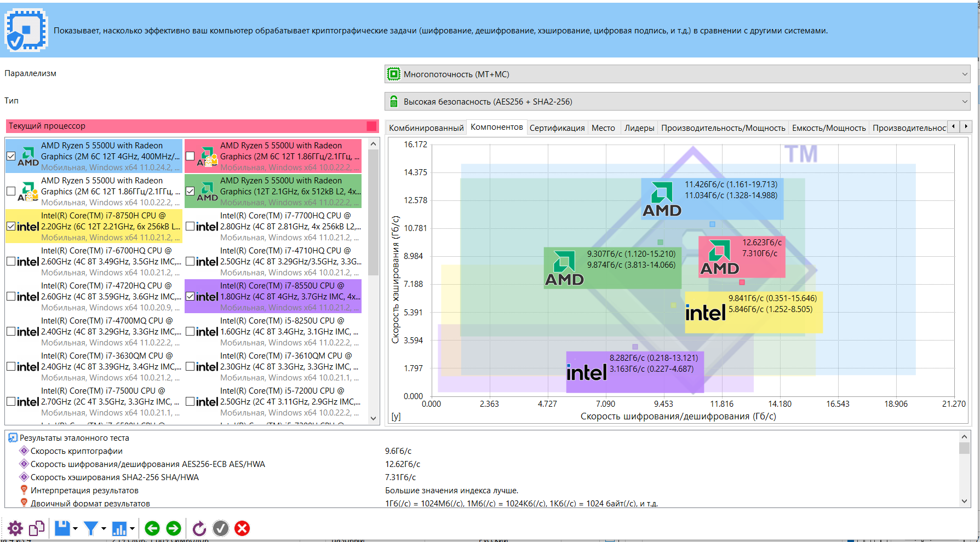
Task: Click the AMD logo in the green chart label
Action: click(x=564, y=268)
